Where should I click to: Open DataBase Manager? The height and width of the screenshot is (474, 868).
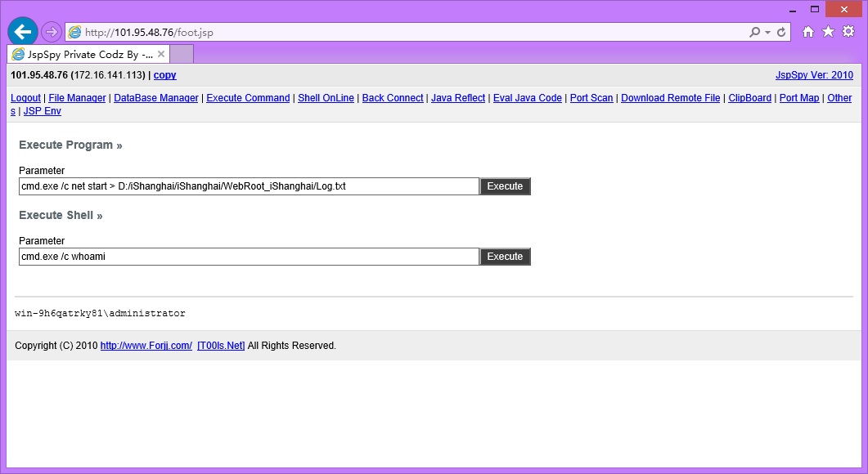156,98
